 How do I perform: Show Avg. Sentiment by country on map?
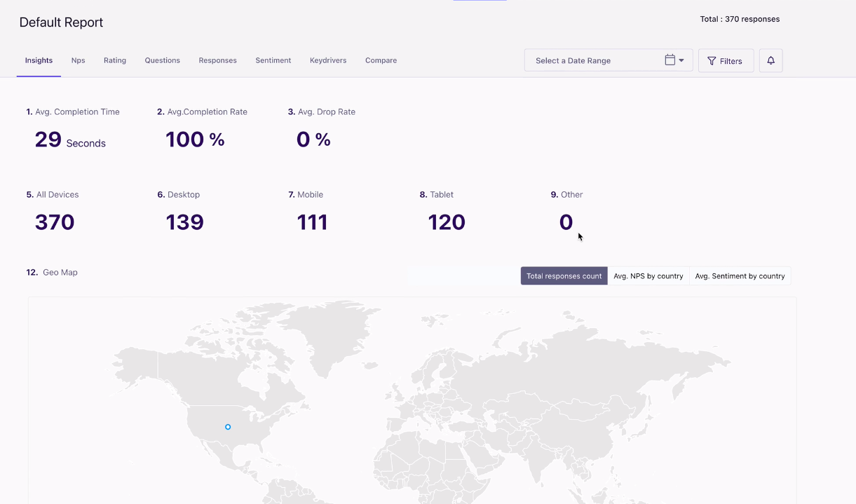click(x=740, y=276)
